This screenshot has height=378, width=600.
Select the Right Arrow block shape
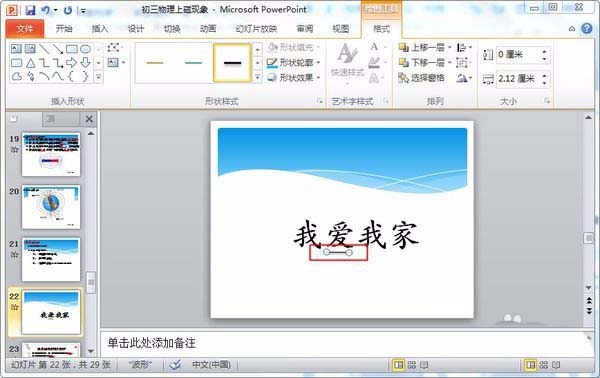[x=72, y=62]
